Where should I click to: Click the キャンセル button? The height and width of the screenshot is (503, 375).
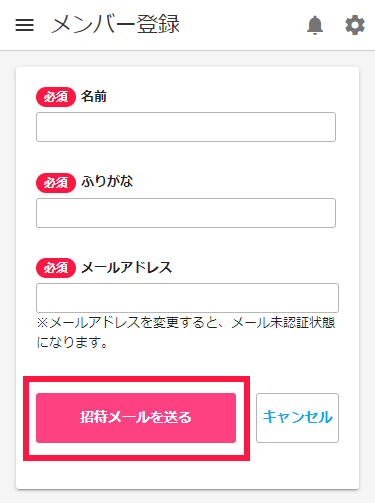pyautogui.click(x=297, y=418)
